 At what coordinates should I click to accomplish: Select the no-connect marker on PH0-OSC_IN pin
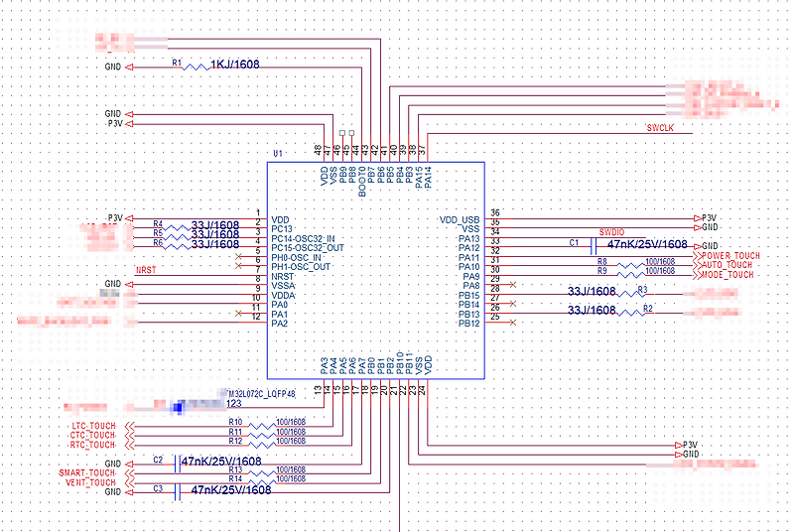click(x=238, y=257)
